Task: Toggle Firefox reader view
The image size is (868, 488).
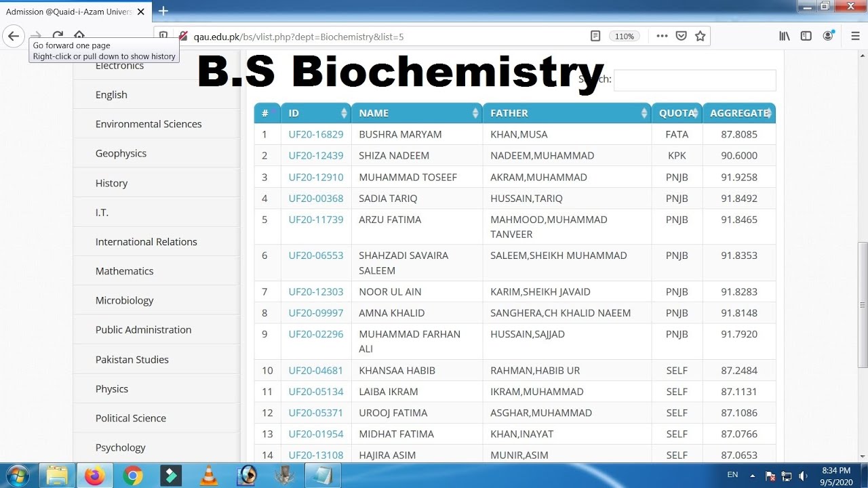Action: click(595, 36)
